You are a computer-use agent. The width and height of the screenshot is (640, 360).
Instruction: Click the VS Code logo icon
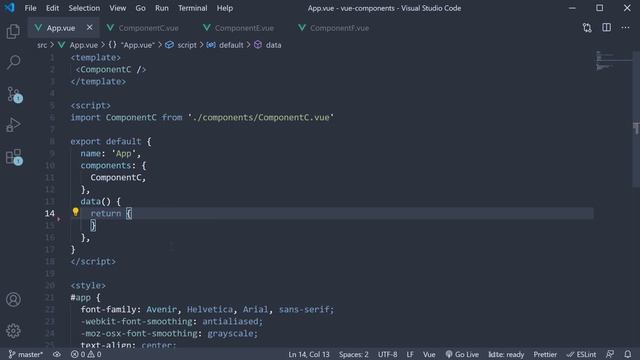tap(10, 8)
